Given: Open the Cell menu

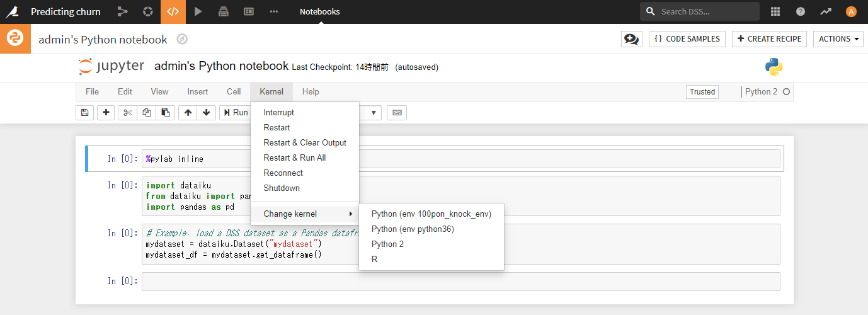Looking at the screenshot, I should pyautogui.click(x=234, y=91).
